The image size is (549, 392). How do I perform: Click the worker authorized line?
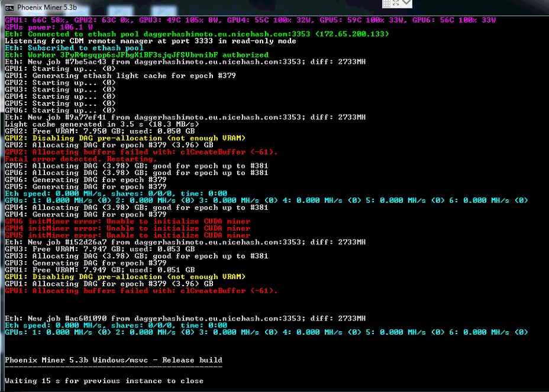(x=137, y=55)
